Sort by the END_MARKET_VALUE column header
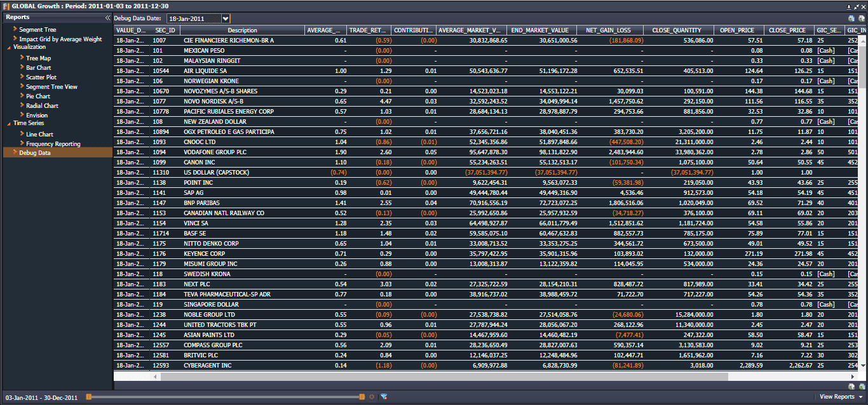This screenshot has width=868, height=405. pyautogui.click(x=541, y=30)
